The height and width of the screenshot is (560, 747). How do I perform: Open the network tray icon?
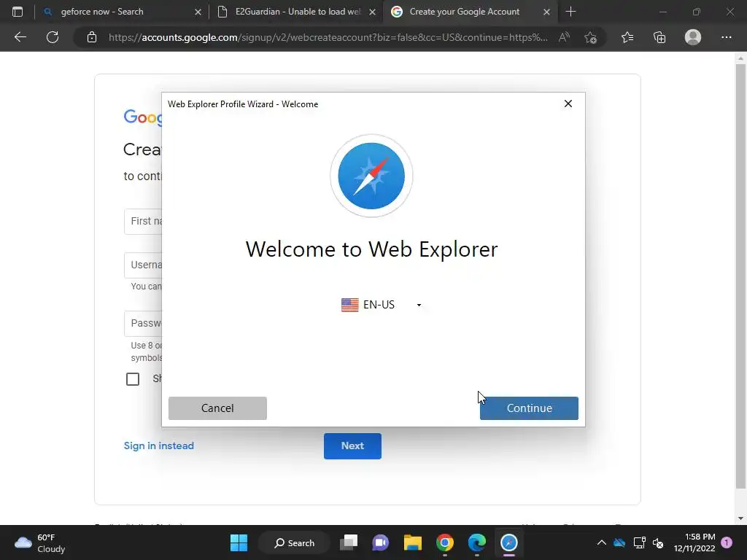pos(639,542)
